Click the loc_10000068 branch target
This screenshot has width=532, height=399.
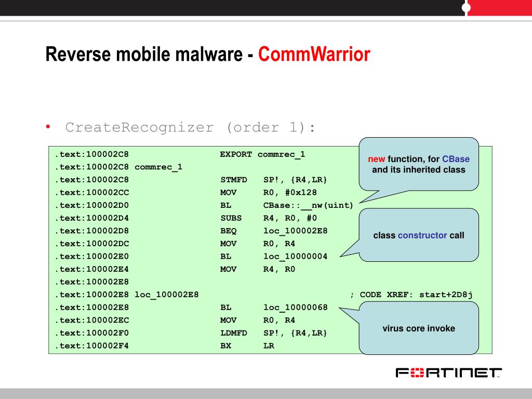tap(295, 308)
